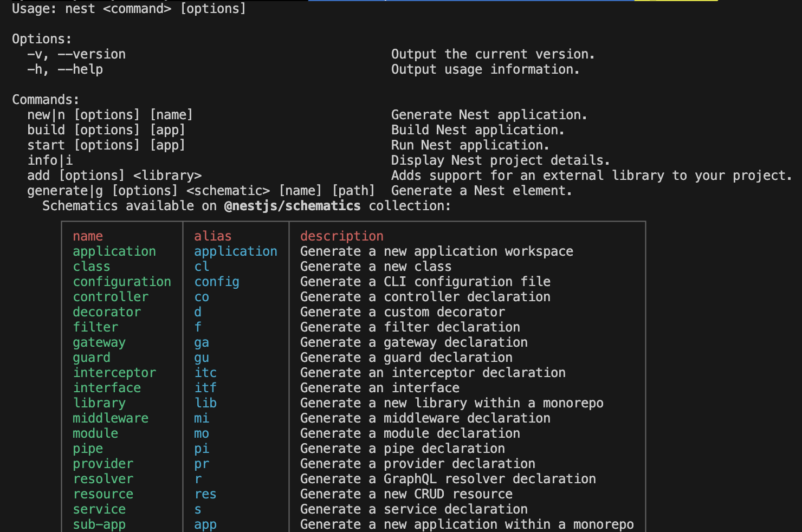Click the red 'name' column header
Viewport: 802px width, 532px height.
click(88, 236)
